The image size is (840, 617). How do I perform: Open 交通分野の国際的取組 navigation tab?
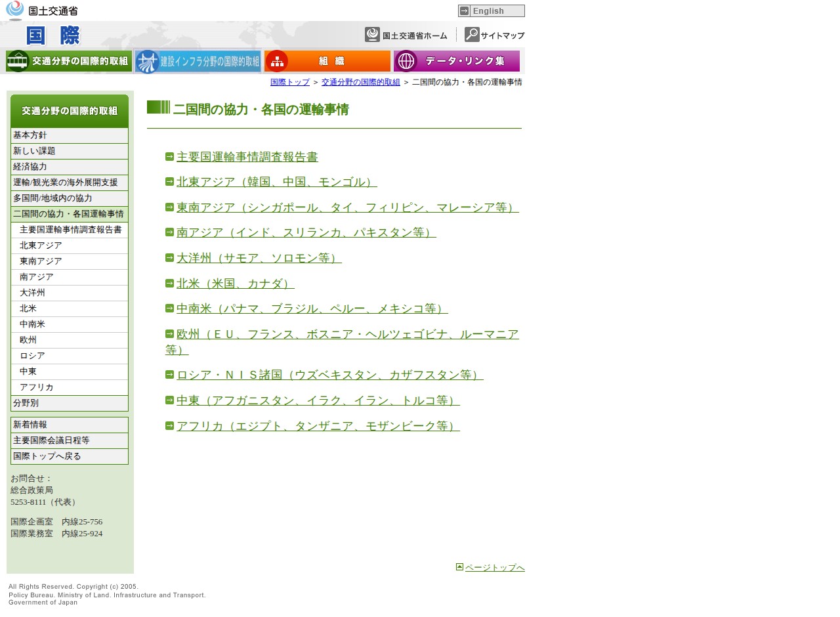(x=69, y=61)
